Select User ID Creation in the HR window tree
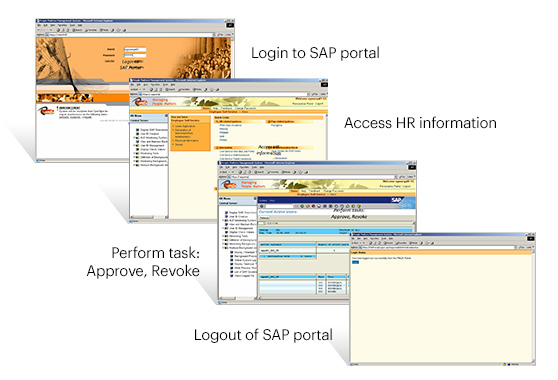558x380 pixels. click(x=149, y=134)
